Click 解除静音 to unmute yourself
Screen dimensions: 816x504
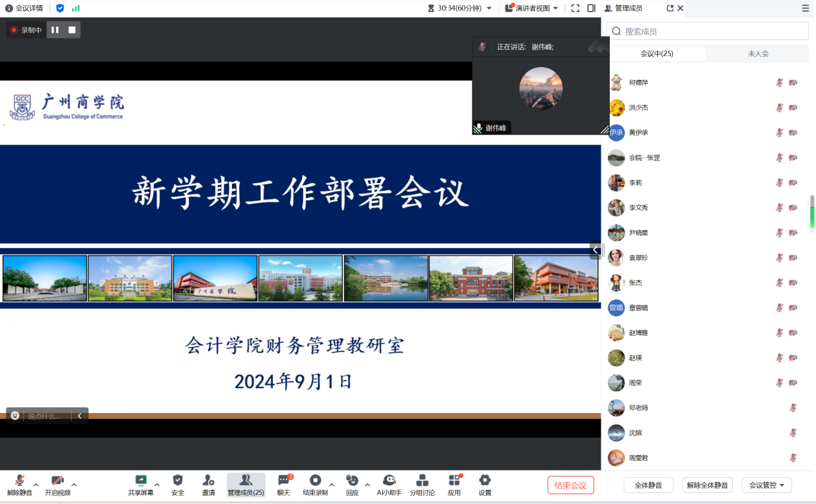coord(19,485)
